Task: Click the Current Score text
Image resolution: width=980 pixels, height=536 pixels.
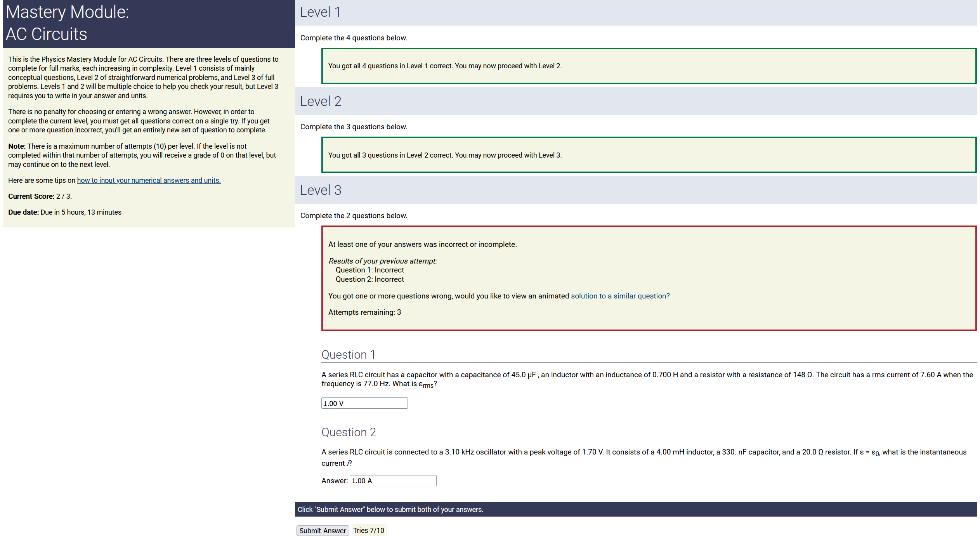Action: [x=40, y=196]
